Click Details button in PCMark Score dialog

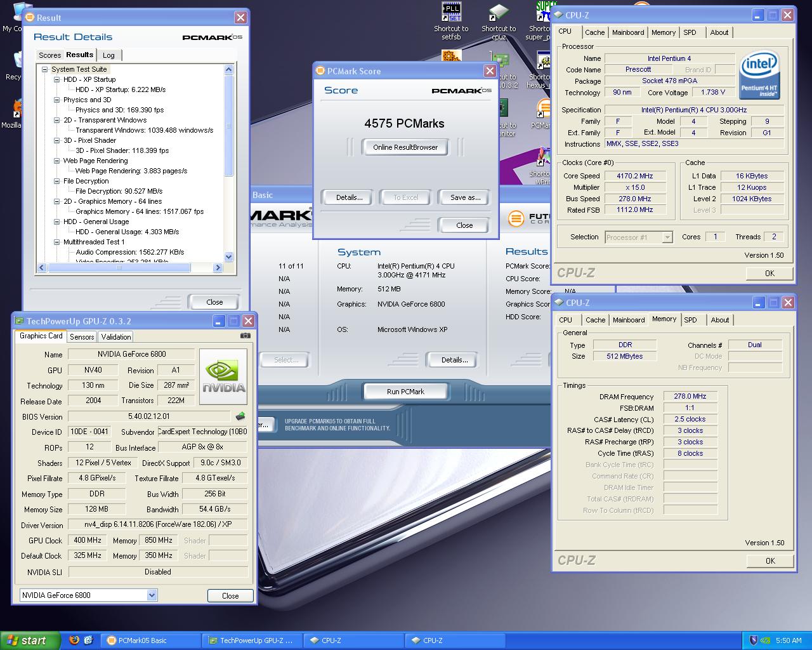[x=349, y=197]
